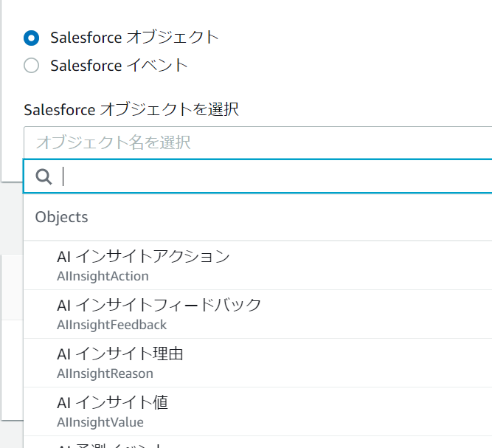The width and height of the screenshot is (492, 448).
Task: Pick the AI インサイト値 option
Action: pos(113,403)
